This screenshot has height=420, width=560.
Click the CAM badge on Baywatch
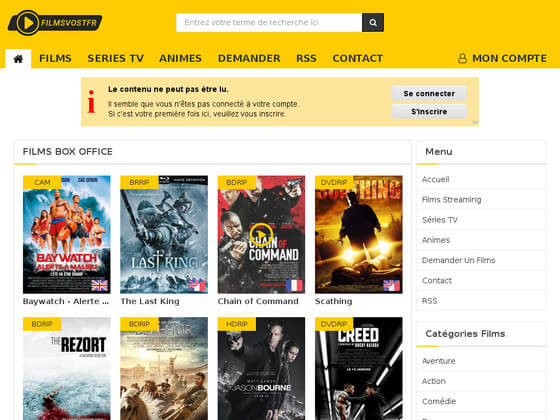coord(42,182)
